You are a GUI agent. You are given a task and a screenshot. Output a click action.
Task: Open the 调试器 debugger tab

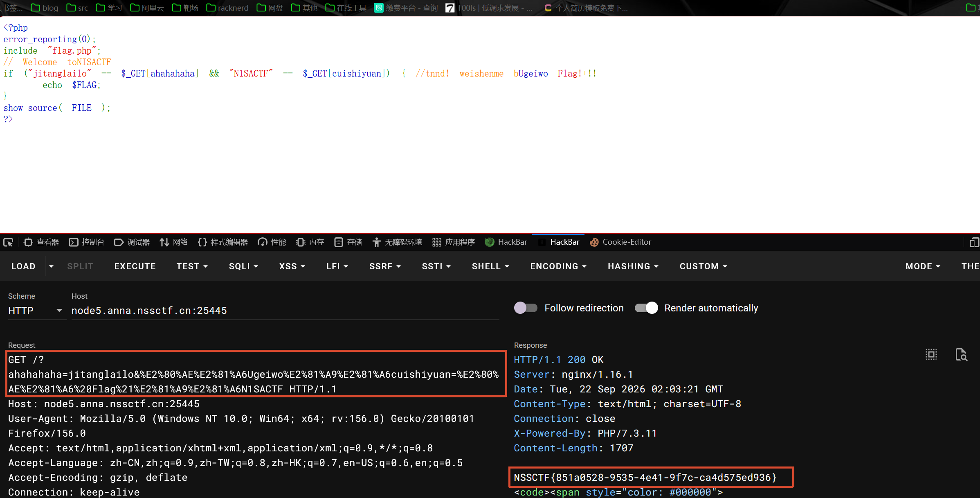132,242
